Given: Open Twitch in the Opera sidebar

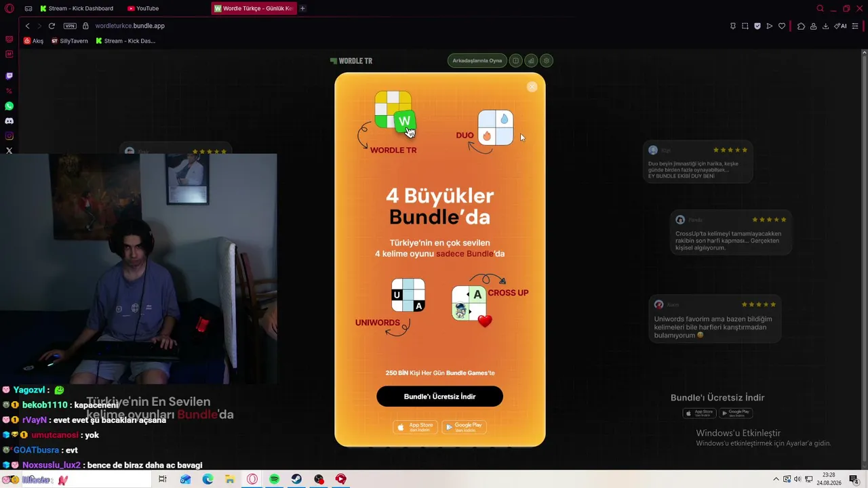Looking at the screenshot, I should 9,76.
